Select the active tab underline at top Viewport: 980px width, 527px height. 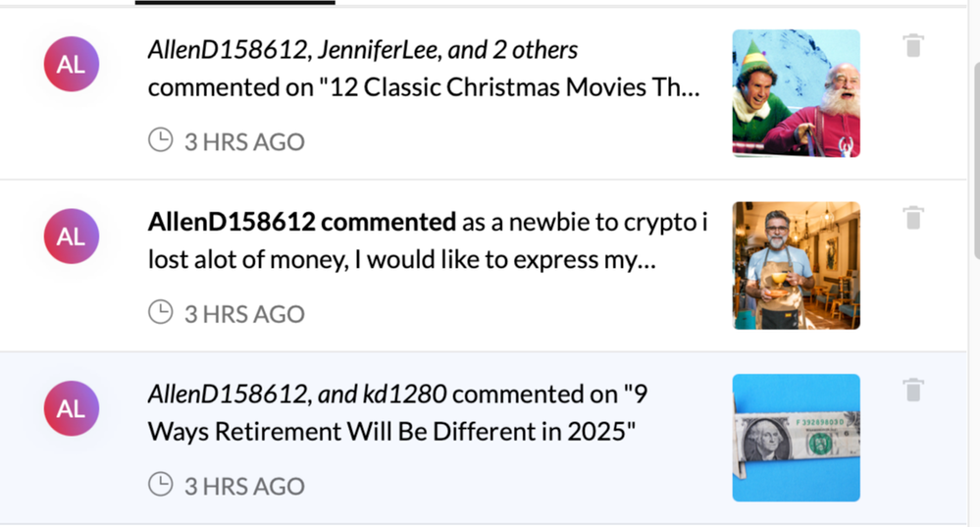(234, 3)
